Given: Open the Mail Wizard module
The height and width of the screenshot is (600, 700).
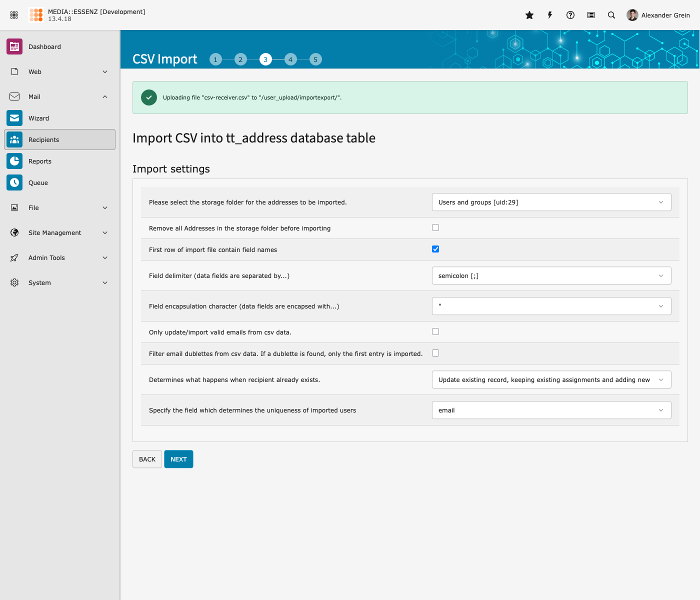Looking at the screenshot, I should [x=38, y=118].
